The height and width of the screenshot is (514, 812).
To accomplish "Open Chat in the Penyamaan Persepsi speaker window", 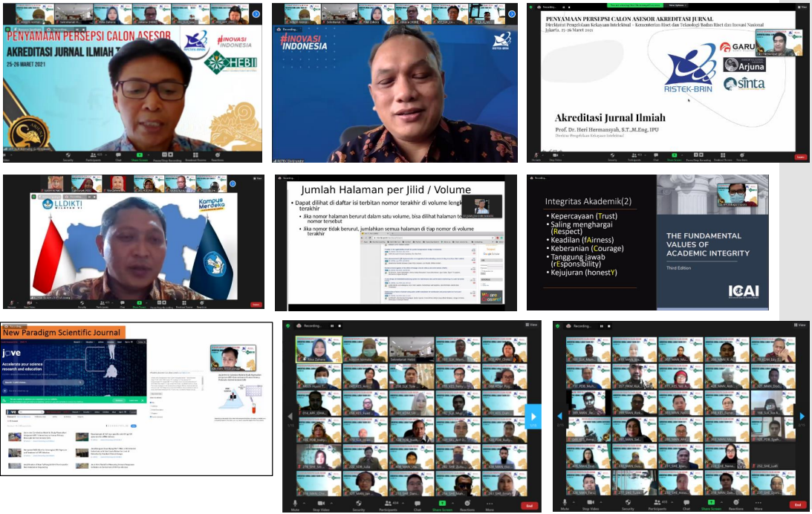I will 119,156.
